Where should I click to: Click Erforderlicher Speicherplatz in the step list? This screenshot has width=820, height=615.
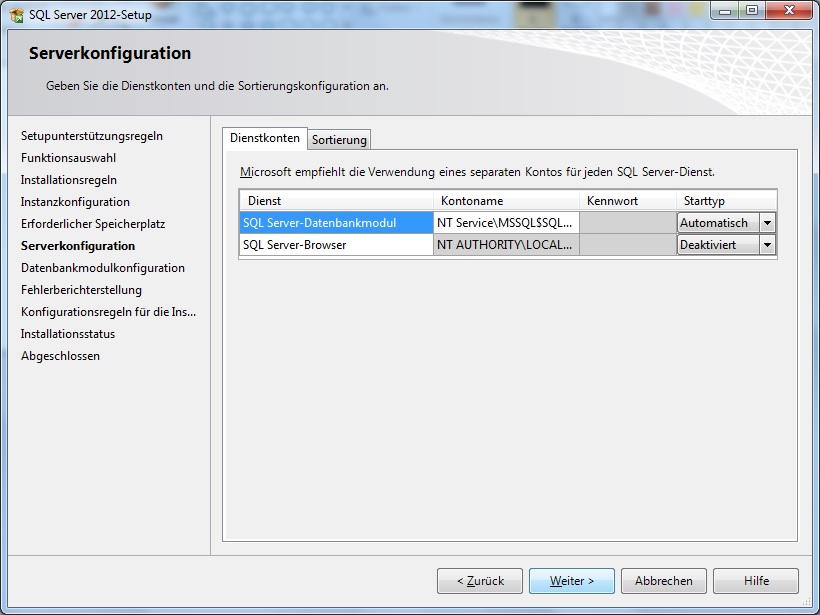93,224
